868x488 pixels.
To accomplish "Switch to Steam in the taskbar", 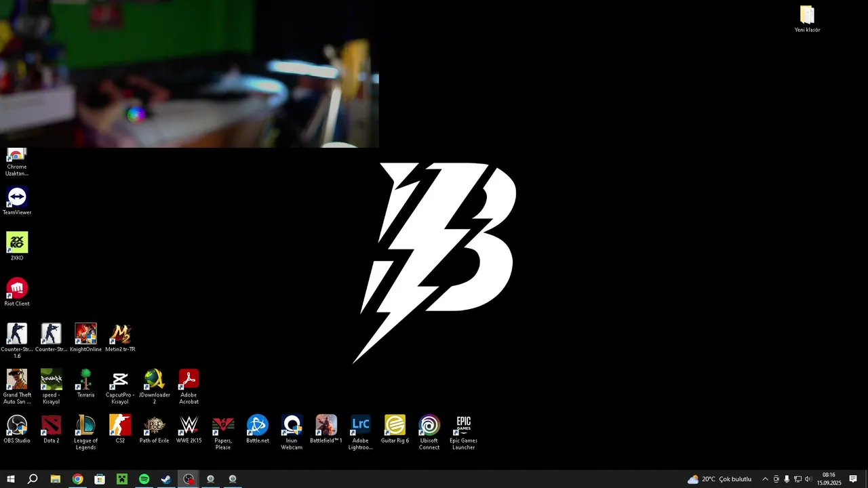I will click(x=166, y=479).
